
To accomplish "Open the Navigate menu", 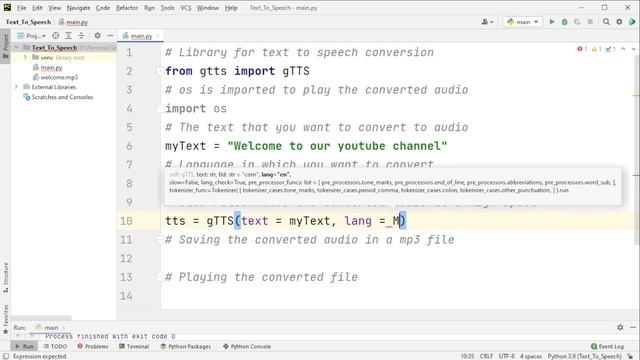I will tap(78, 8).
